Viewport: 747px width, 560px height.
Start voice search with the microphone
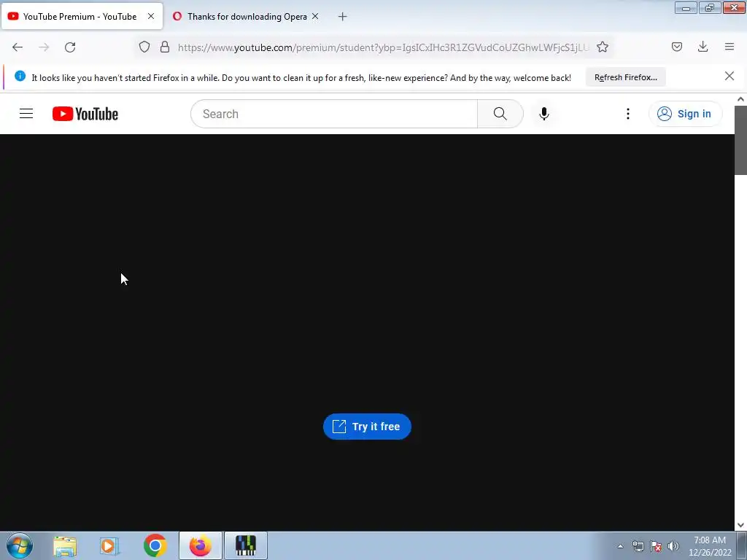click(x=544, y=114)
